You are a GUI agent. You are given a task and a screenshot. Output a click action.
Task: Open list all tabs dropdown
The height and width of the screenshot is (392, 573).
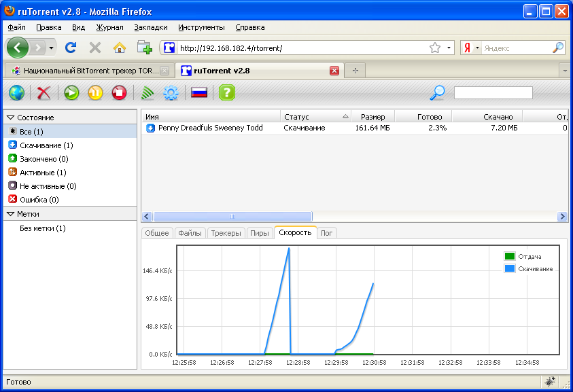click(x=565, y=71)
